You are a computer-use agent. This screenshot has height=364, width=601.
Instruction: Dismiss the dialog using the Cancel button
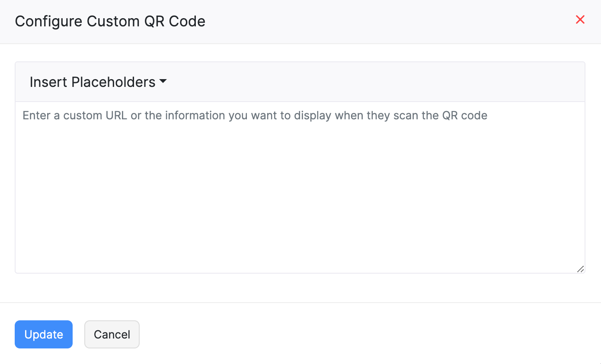112,334
